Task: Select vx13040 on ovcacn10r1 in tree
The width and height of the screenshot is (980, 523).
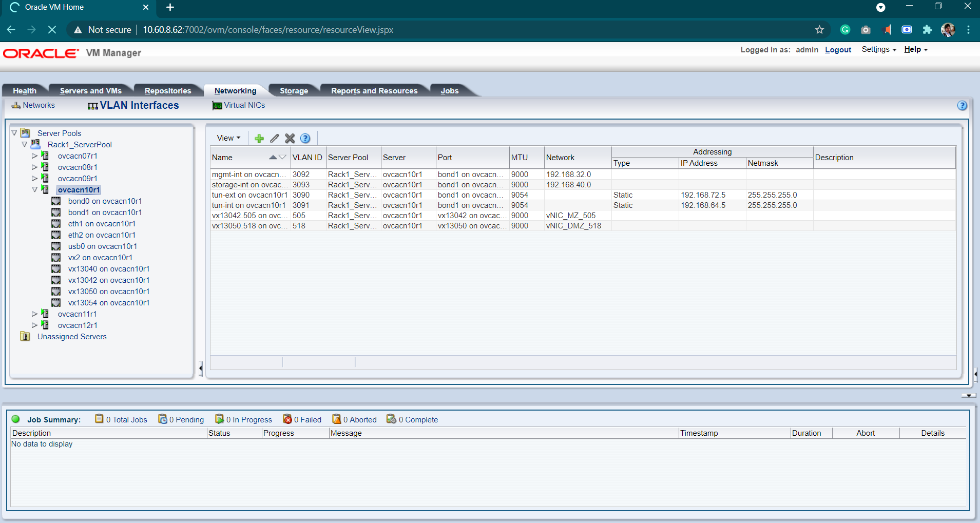Action: 109,269
